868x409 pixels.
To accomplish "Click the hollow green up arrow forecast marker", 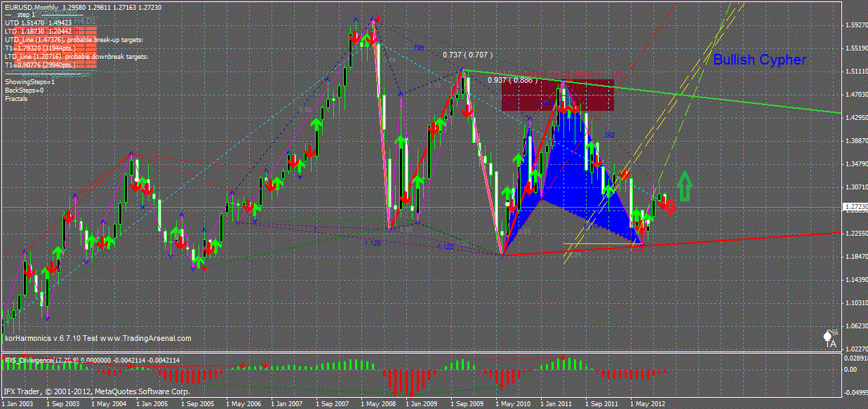I will 685,186.
